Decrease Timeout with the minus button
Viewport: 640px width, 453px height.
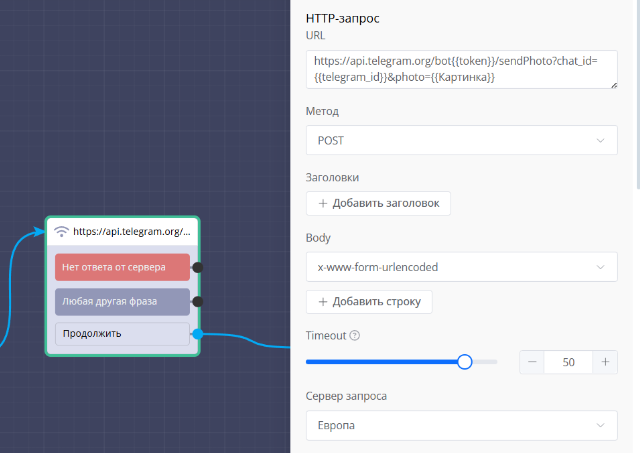(532, 362)
